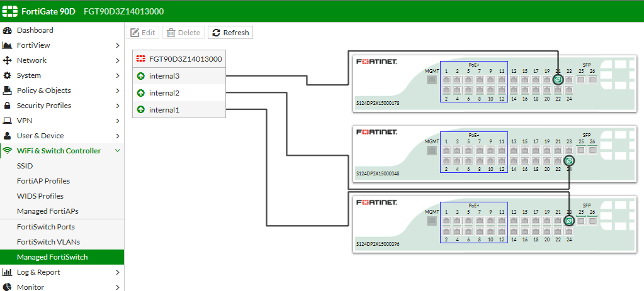Screen dimensions: 644x291
Task: Select MGMT port on switch S124DP3X15000396
Action: click(x=432, y=221)
